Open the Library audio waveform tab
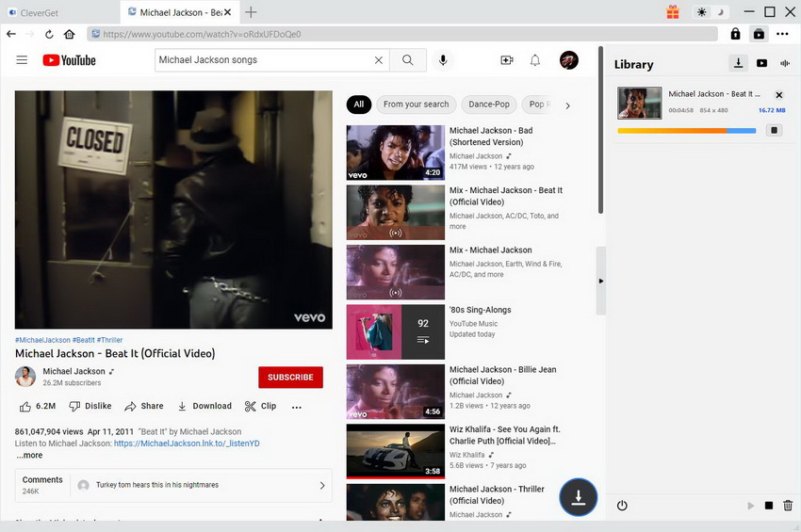 pos(784,64)
